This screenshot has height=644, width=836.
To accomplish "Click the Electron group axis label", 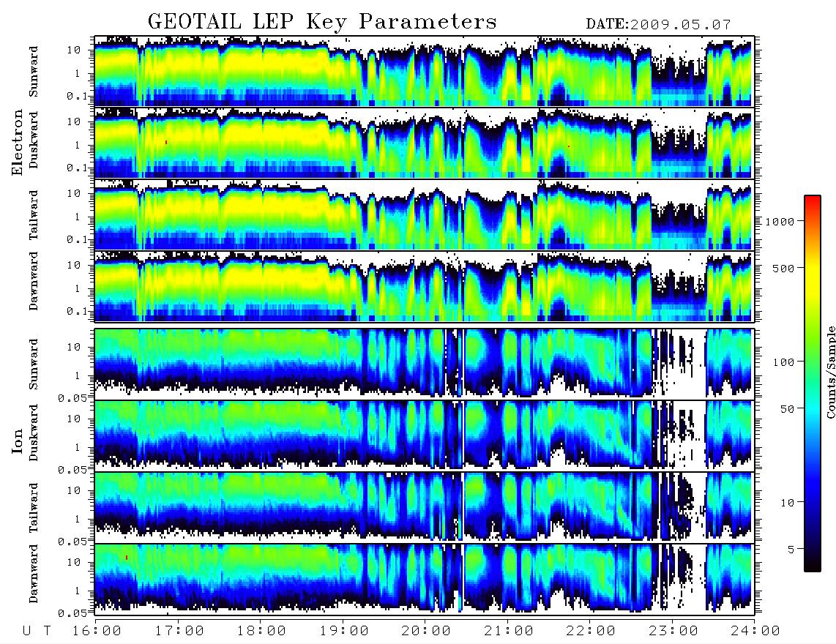I will [x=17, y=142].
